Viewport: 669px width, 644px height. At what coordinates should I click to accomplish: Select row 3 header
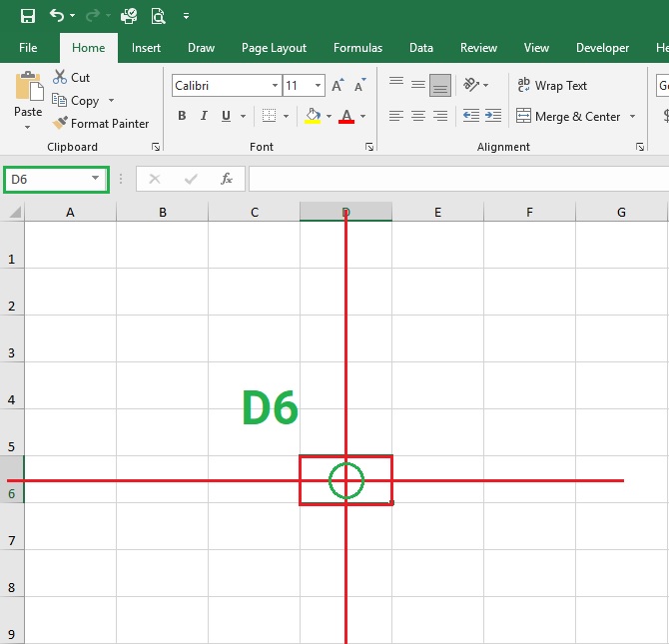[12, 338]
